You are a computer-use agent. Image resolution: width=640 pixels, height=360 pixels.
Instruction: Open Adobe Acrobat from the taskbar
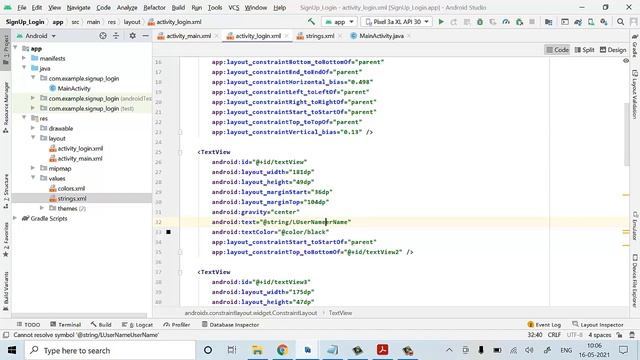[382, 350]
